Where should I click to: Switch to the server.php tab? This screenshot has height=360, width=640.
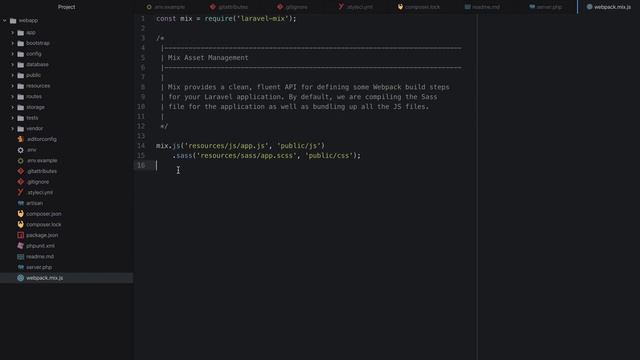click(x=545, y=7)
